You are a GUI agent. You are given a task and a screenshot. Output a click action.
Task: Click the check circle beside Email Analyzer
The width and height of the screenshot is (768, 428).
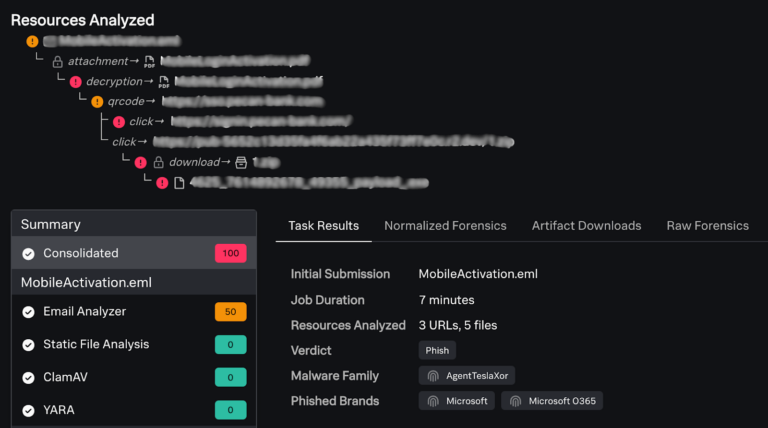(28, 312)
